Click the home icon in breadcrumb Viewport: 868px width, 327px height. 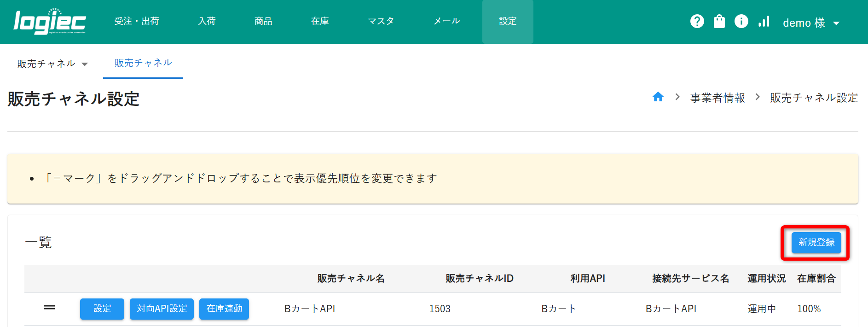pyautogui.click(x=658, y=97)
